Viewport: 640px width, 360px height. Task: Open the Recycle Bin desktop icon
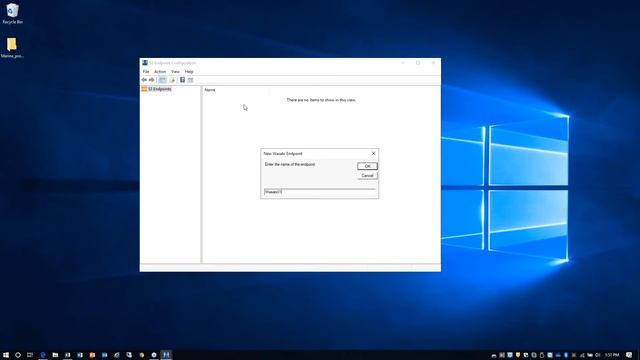[x=12, y=13]
